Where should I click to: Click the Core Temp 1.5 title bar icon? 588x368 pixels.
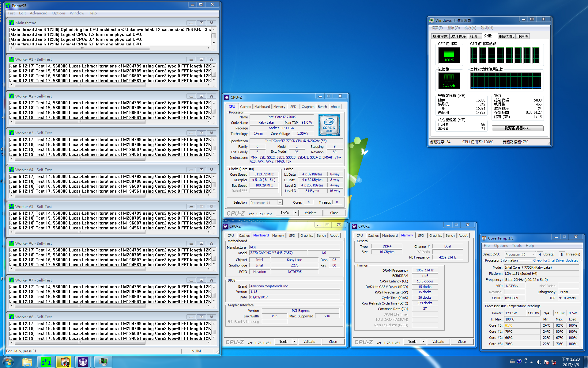click(x=484, y=238)
